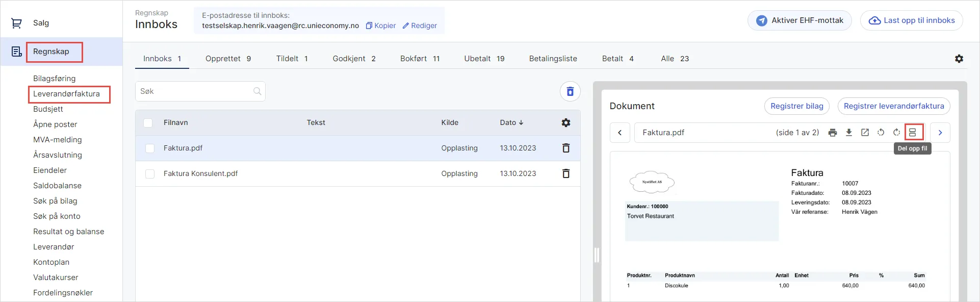980x302 pixels.
Task: Open Søk på konto in the sidebar
Action: tap(57, 216)
